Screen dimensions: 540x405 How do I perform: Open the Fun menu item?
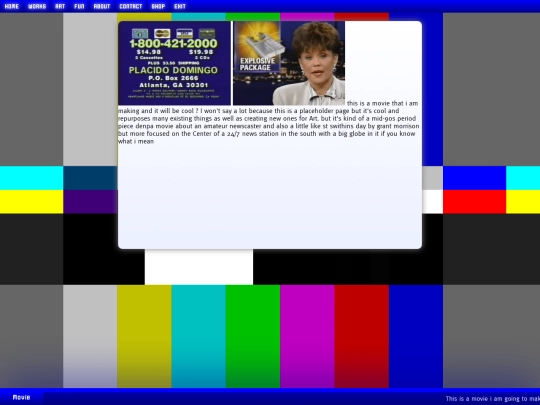(x=79, y=6)
